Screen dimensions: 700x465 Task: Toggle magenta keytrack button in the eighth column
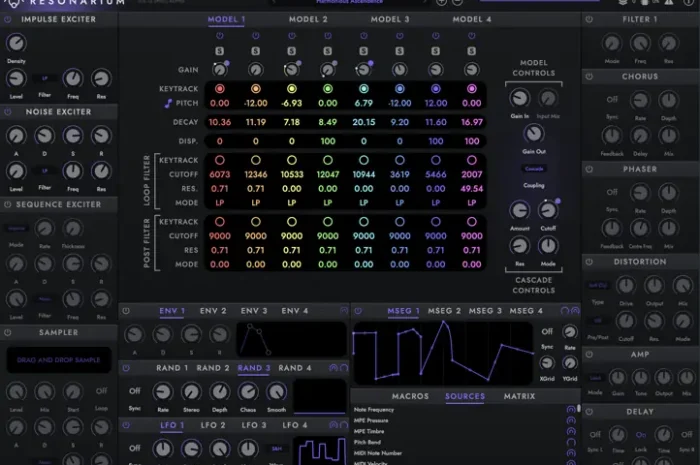[471, 89]
